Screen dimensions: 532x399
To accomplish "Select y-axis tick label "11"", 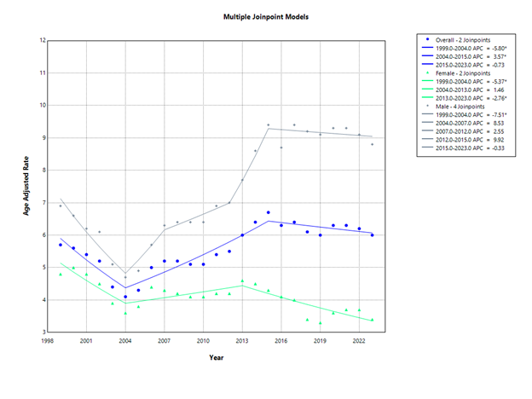I will (43, 73).
